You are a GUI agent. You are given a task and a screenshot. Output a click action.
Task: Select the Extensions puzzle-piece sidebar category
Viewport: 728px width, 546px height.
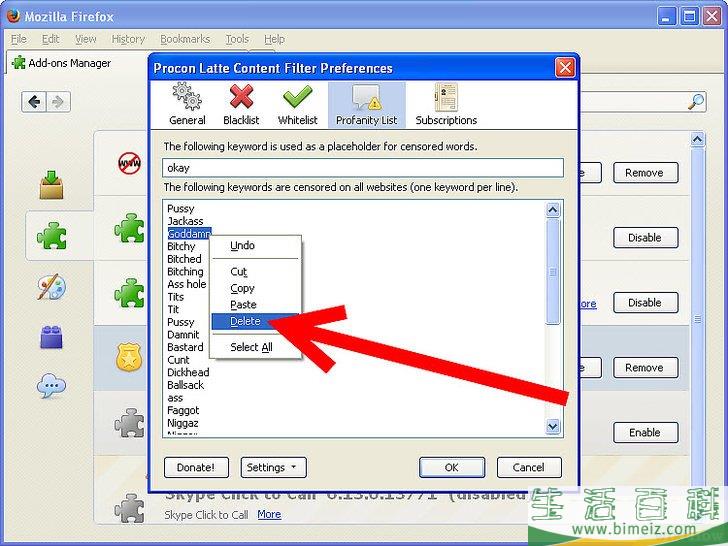click(x=52, y=235)
